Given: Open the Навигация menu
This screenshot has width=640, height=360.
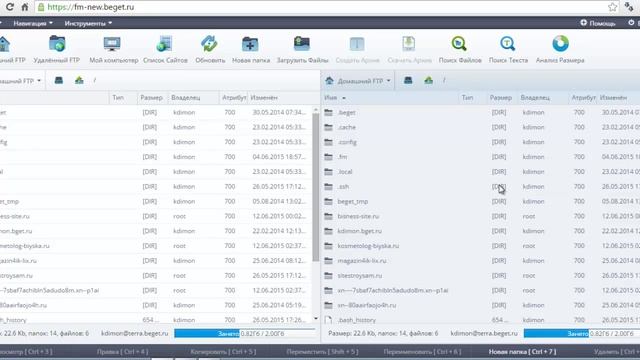Looking at the screenshot, I should click(x=33, y=23).
